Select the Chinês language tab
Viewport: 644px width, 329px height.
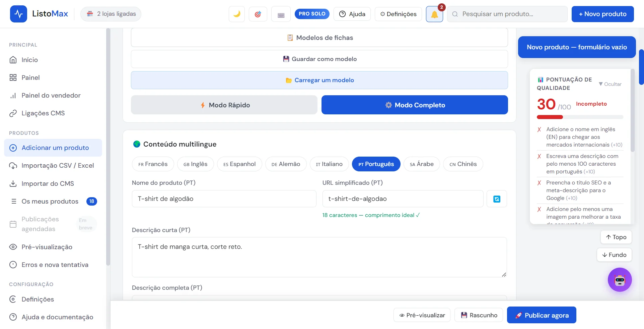point(463,164)
